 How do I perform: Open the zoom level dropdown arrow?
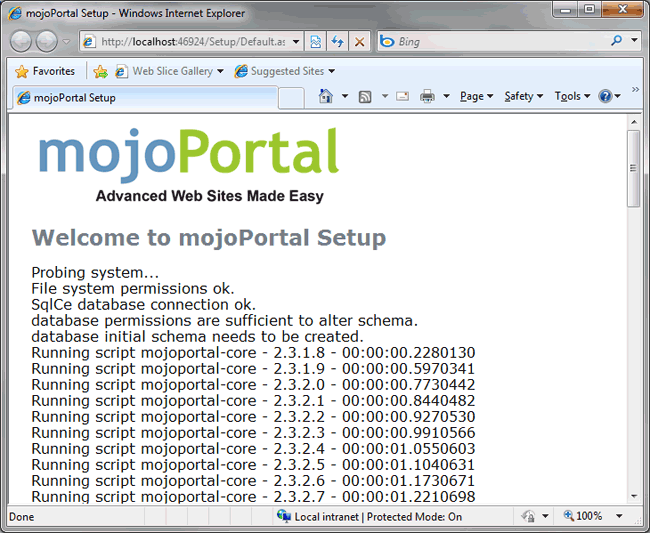(620, 517)
